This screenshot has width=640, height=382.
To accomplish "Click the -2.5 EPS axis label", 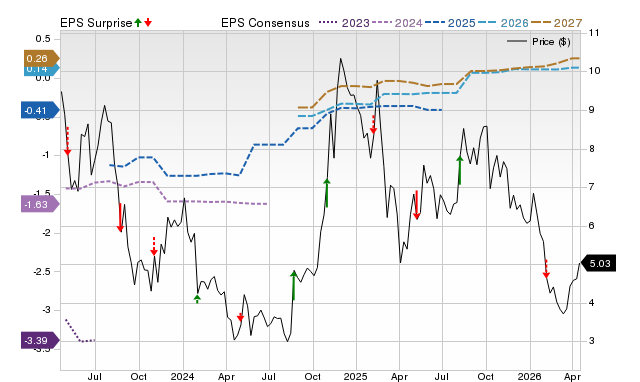I will [x=42, y=271].
